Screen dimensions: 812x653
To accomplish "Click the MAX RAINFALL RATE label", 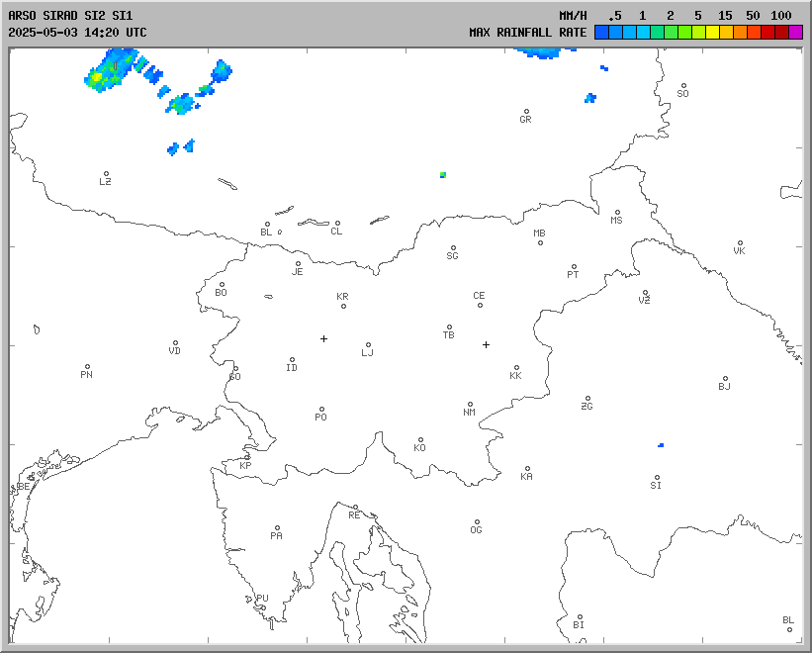I will click(x=527, y=33).
